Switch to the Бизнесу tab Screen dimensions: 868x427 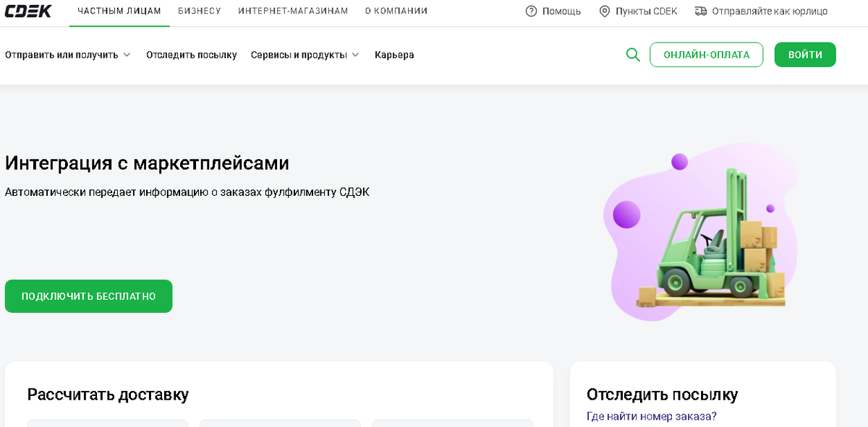pos(200,11)
